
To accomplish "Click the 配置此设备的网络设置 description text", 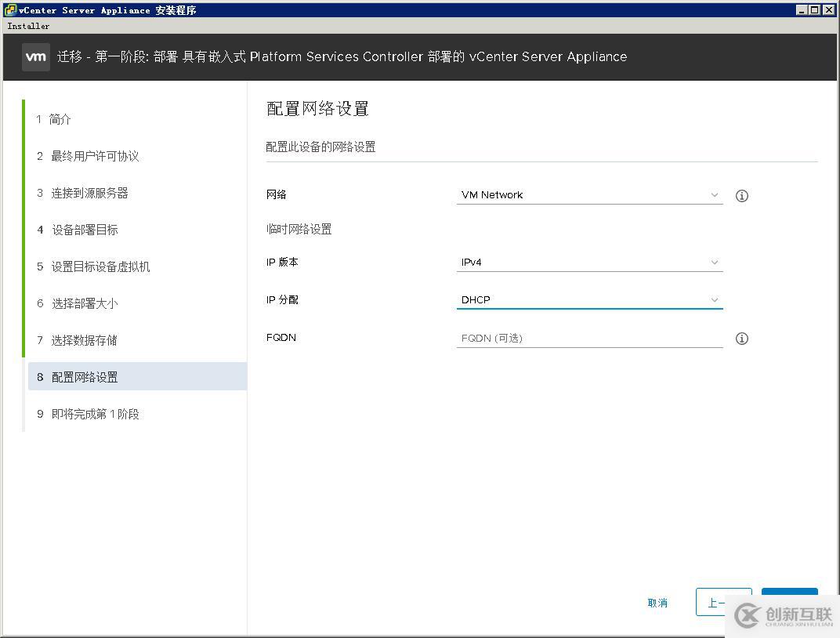I will 321,147.
